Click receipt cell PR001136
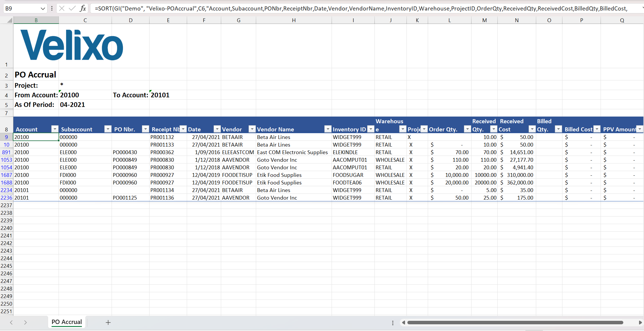Image resolution: width=644 pixels, height=331 pixels. click(x=168, y=198)
